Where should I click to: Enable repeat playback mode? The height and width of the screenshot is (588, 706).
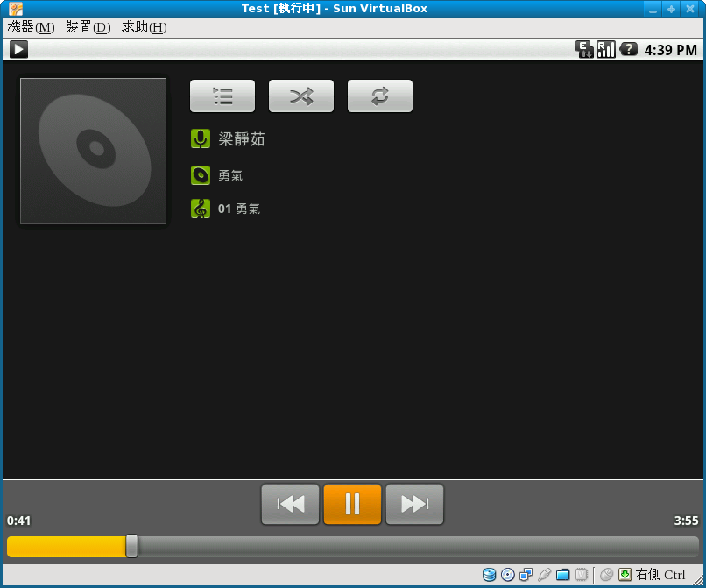point(380,96)
